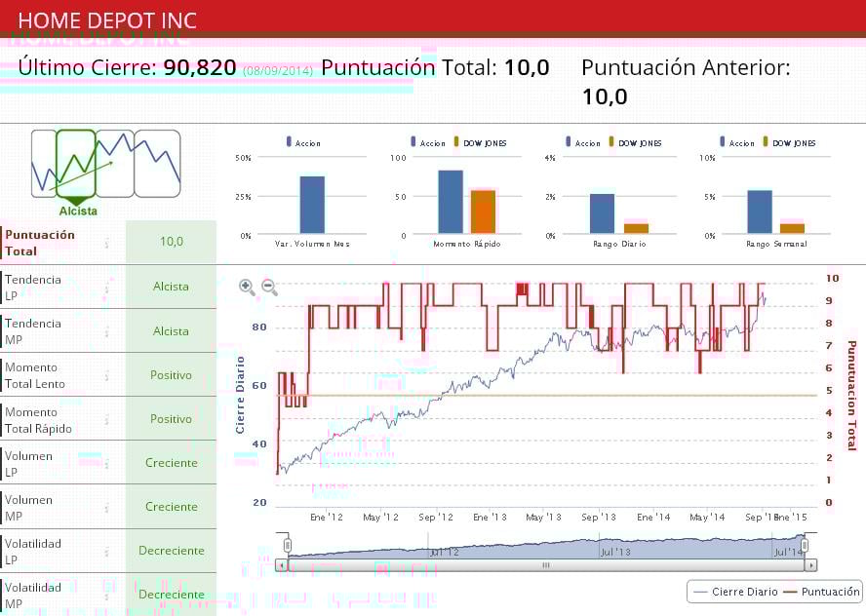Select the third trend pattern thumbnail
Viewport: 866px width, 616px height.
(115, 164)
